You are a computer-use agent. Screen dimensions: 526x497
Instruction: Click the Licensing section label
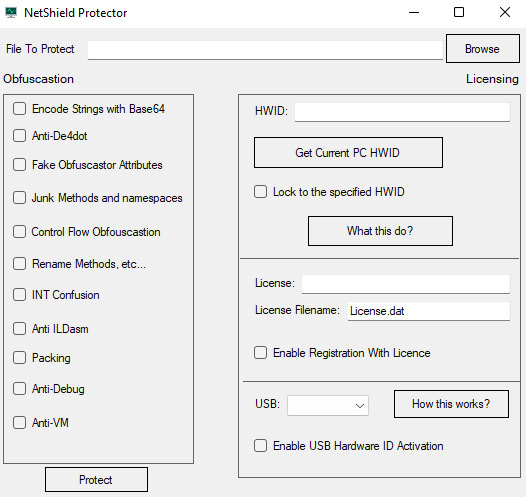coord(492,79)
